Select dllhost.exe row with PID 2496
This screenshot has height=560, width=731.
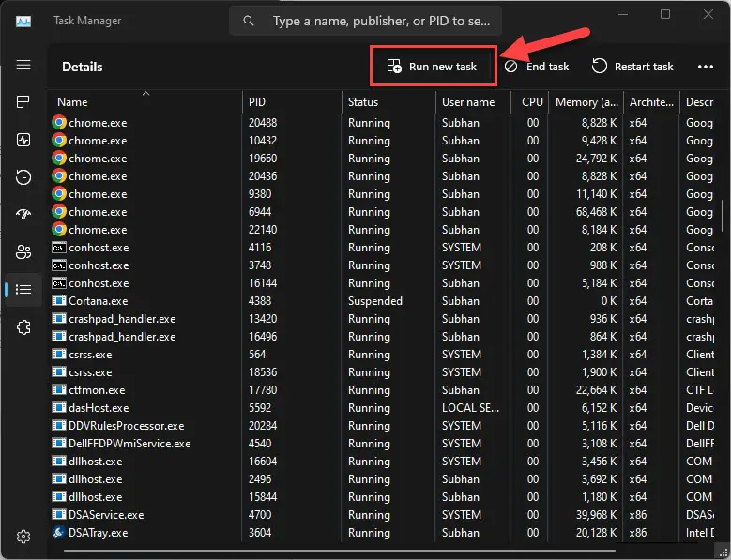pyautogui.click(x=381, y=479)
